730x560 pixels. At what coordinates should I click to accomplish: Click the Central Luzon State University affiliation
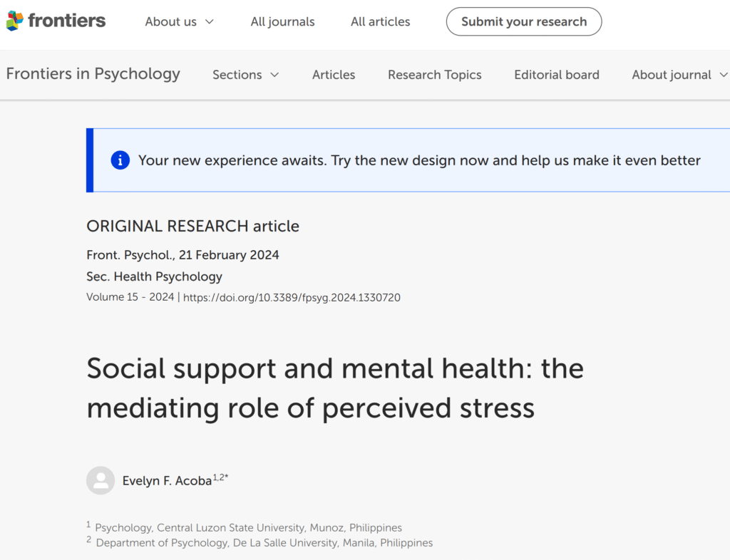point(248,528)
